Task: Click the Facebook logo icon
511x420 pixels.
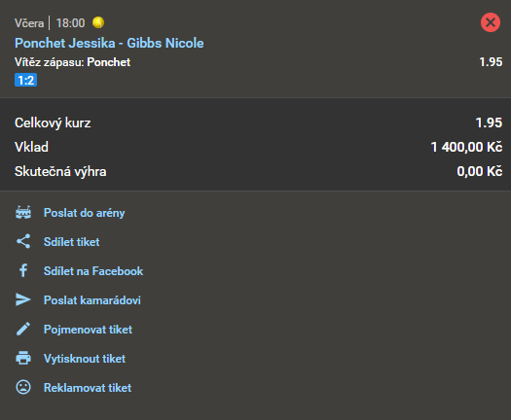Action: point(23,271)
